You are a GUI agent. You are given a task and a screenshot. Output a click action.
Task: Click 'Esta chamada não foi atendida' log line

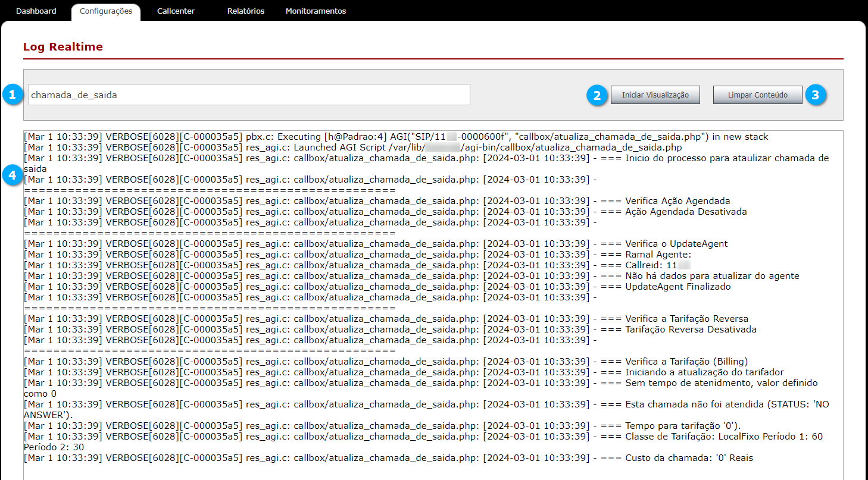click(426, 410)
